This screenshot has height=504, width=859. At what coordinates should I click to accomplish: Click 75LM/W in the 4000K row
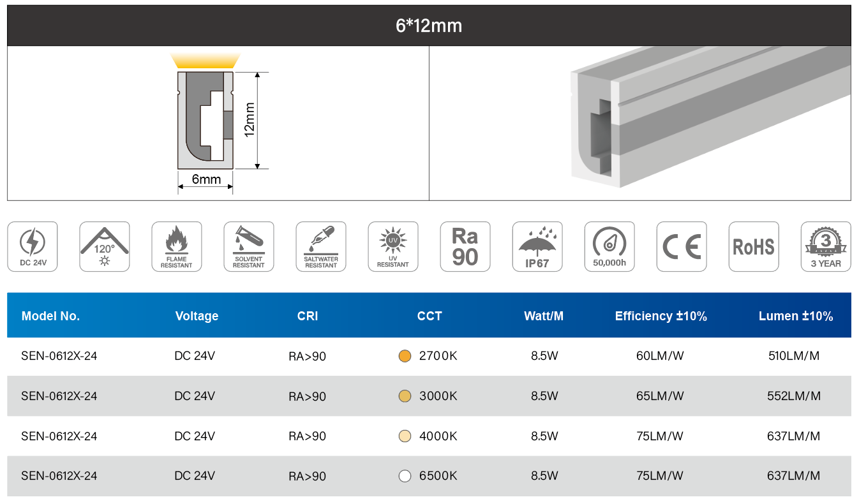660,436
